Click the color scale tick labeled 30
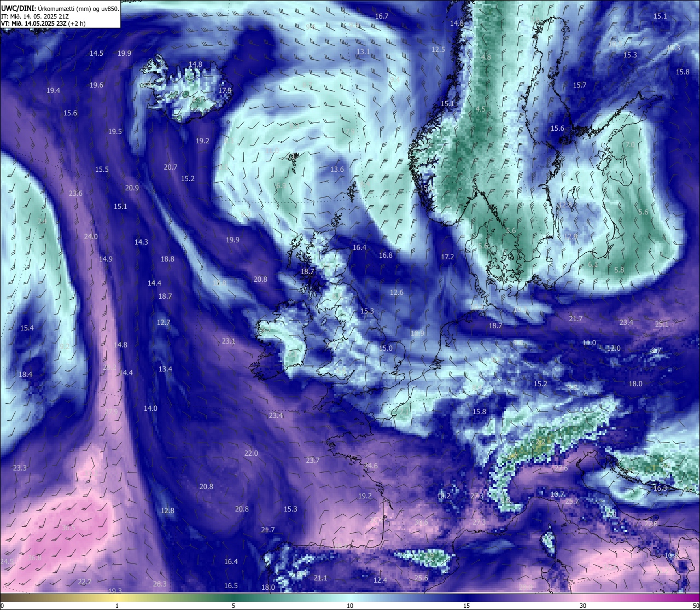 [583, 605]
